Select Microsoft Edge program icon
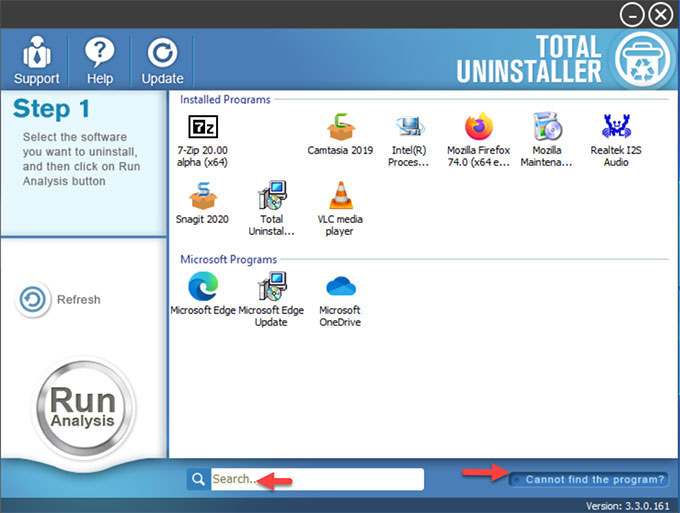 (x=203, y=286)
